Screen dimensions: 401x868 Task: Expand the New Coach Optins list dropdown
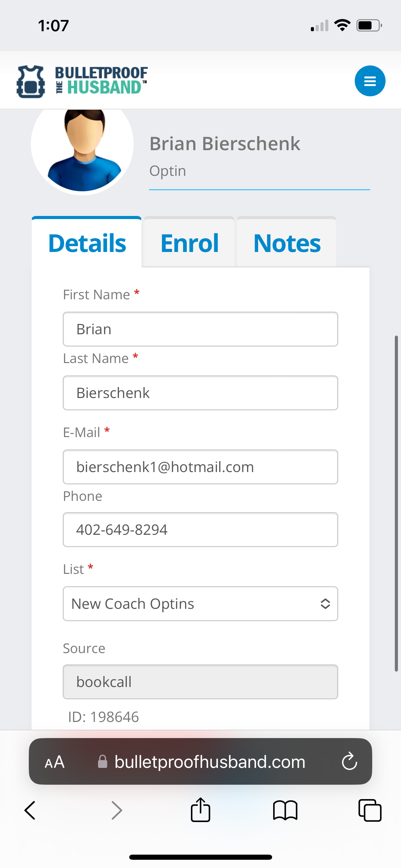coord(200,604)
